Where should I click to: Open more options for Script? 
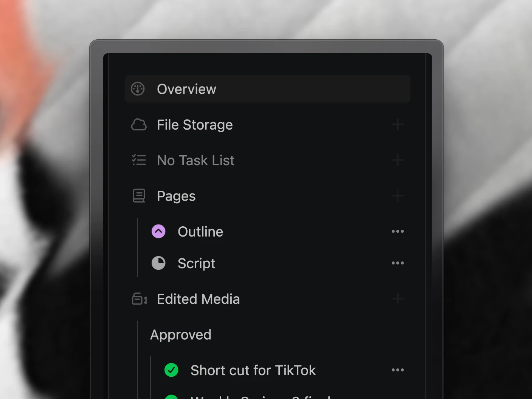pyautogui.click(x=397, y=263)
